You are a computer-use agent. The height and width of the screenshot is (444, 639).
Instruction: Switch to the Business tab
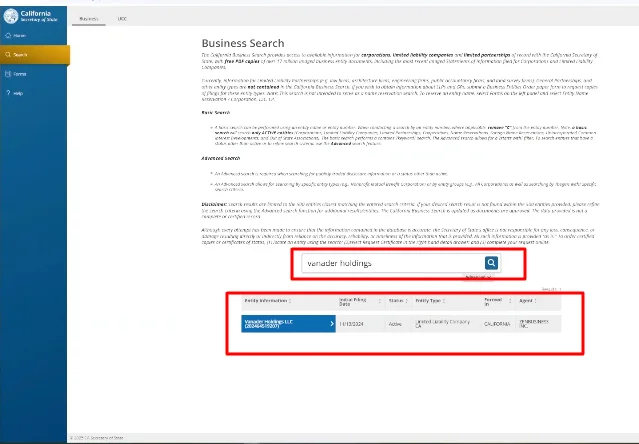(x=89, y=19)
